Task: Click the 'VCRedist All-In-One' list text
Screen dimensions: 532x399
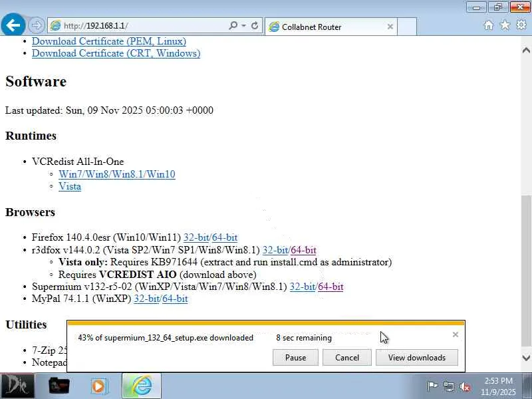Action: (78, 162)
